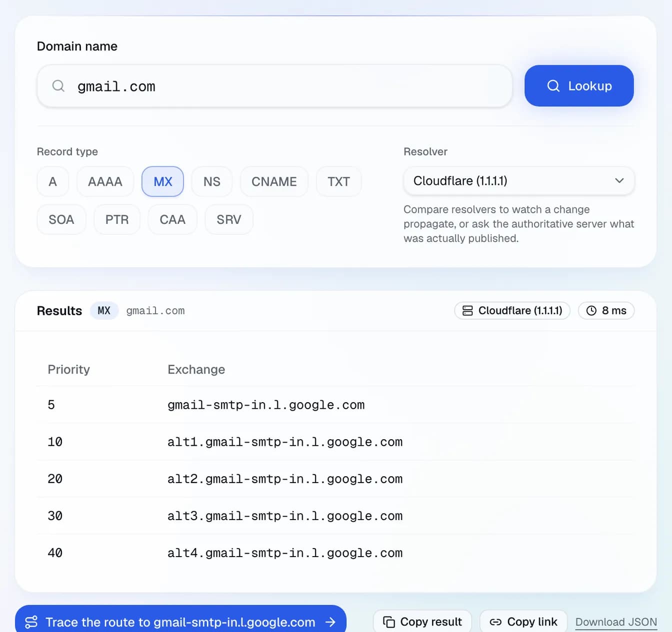
Task: Click the search icon on Lookup button
Action: tap(553, 86)
